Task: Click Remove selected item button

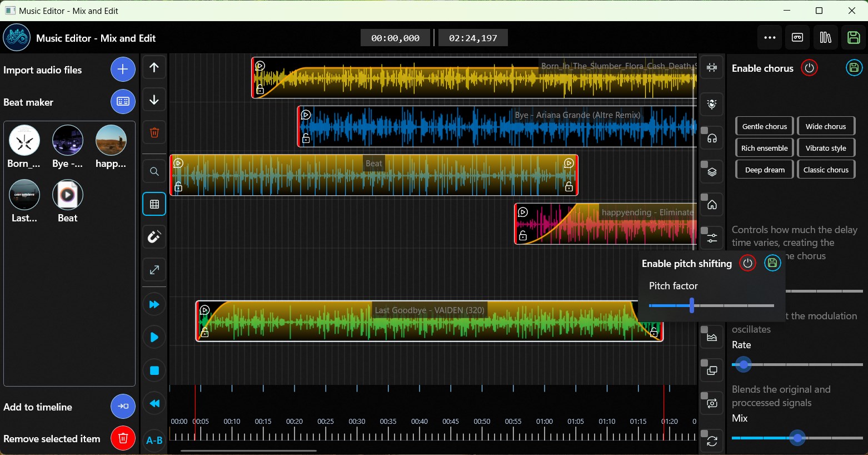Action: (x=122, y=438)
